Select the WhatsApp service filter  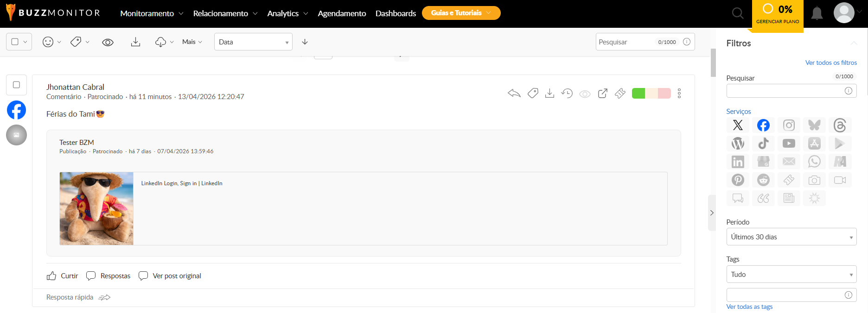tap(814, 162)
